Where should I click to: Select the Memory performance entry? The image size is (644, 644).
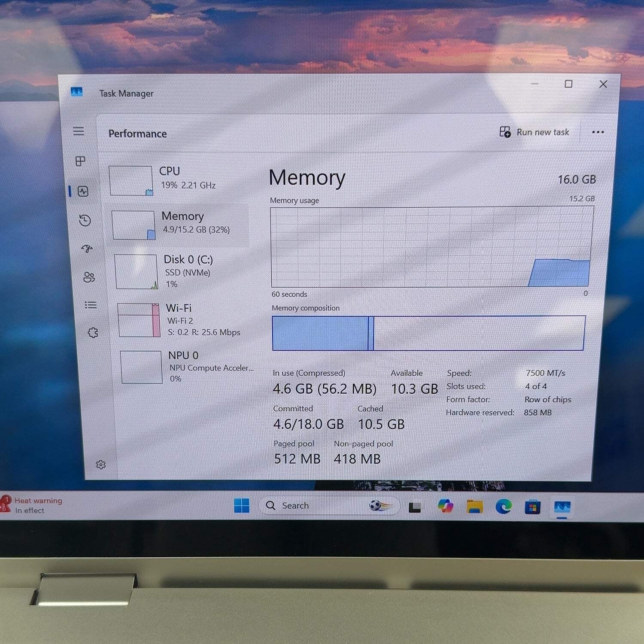(178, 225)
